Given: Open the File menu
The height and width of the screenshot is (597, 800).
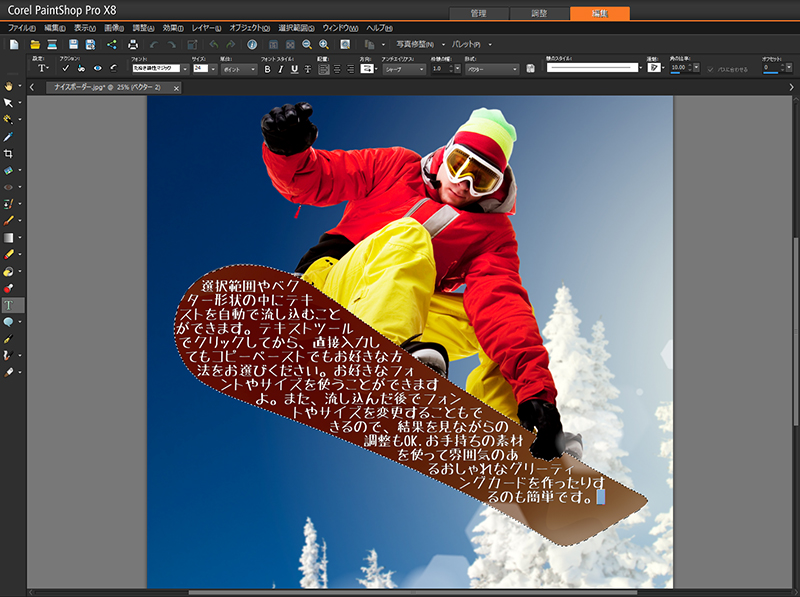Looking at the screenshot, I should click(21, 28).
